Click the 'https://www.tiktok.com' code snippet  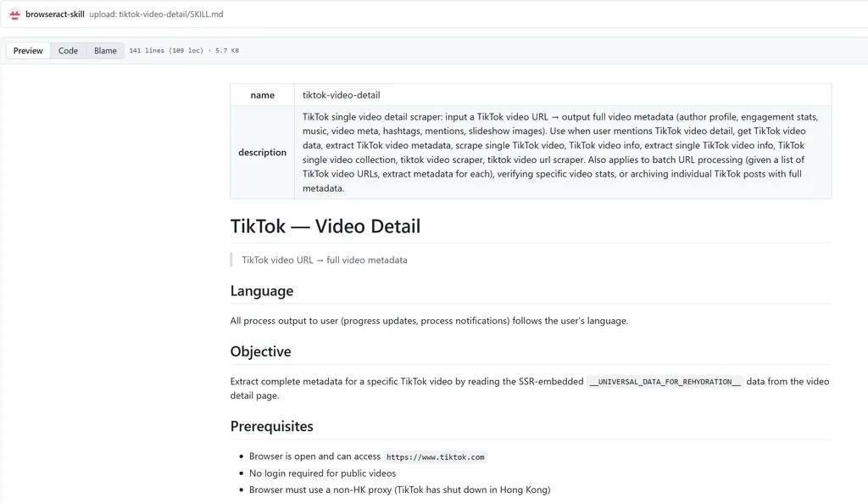point(435,457)
